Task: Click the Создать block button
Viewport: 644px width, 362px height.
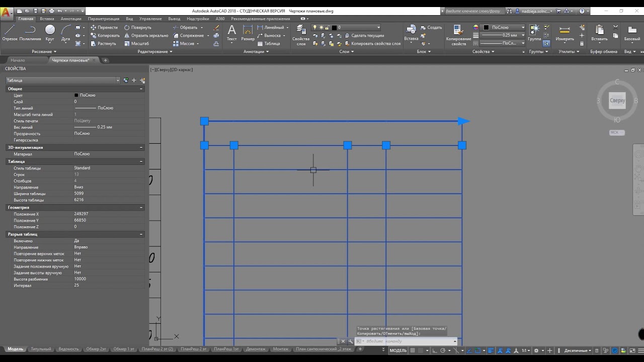Action: click(x=431, y=28)
